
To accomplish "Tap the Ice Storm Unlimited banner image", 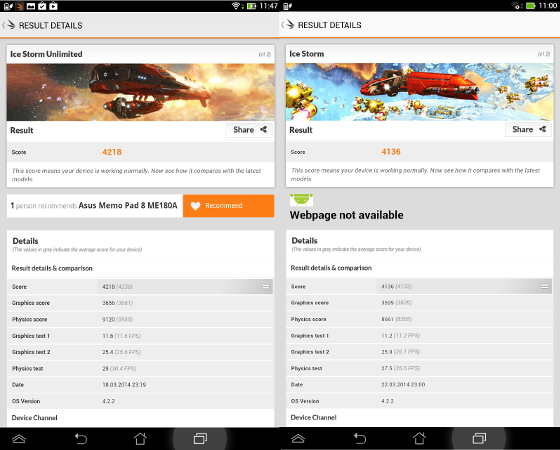I will coord(141,92).
